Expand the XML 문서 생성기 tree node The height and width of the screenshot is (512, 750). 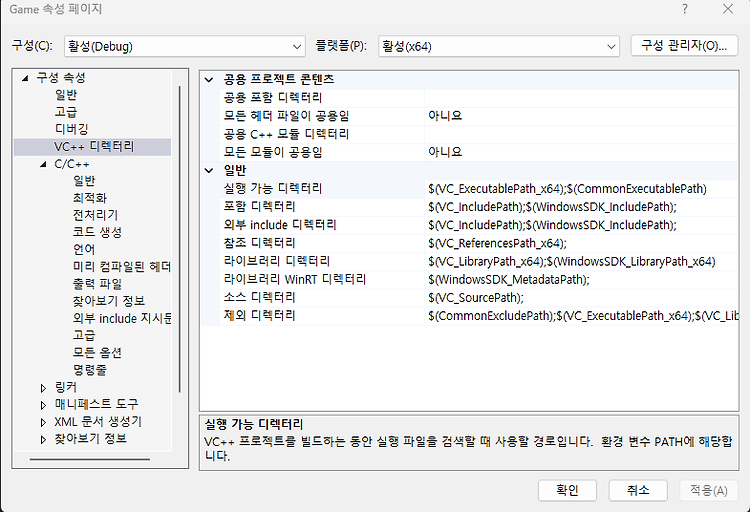tap(43, 423)
